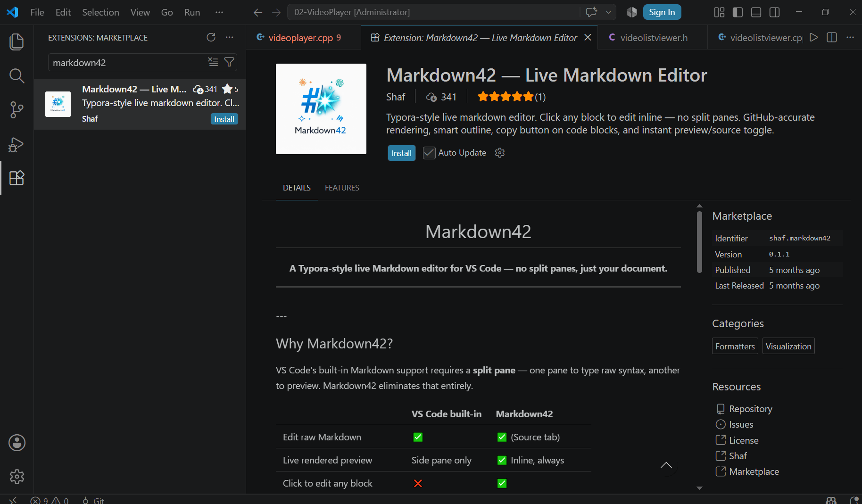Open editor More Actions menu
Image resolution: width=862 pixels, height=504 pixels.
(x=850, y=37)
